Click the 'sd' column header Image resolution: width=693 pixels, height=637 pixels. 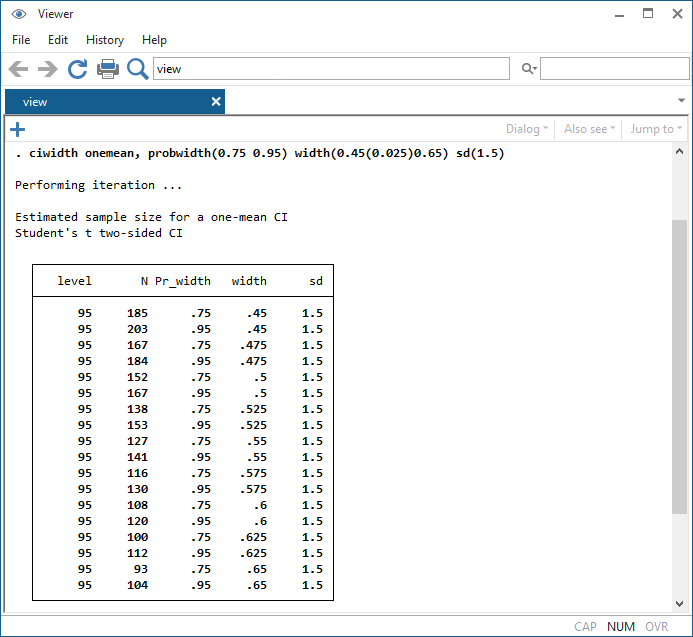click(x=316, y=281)
